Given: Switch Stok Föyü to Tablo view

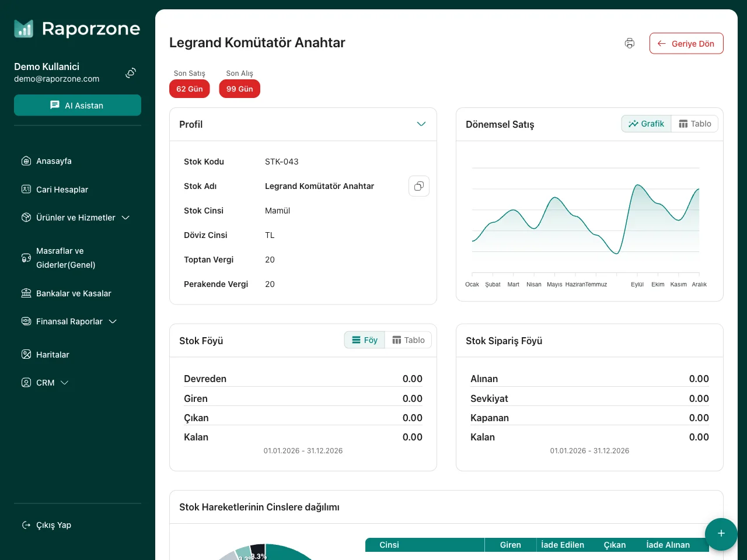Looking at the screenshot, I should pos(408,340).
